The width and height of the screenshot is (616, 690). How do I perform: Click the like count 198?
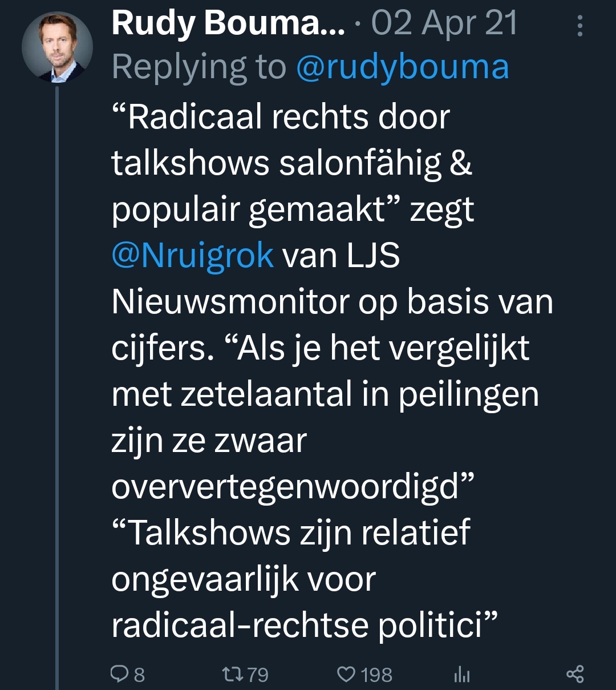376,675
